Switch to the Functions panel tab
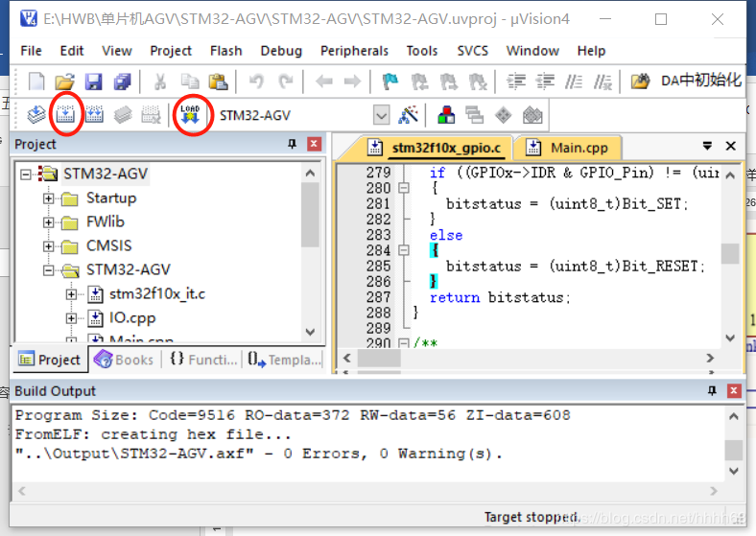This screenshot has width=756, height=536. pyautogui.click(x=203, y=360)
